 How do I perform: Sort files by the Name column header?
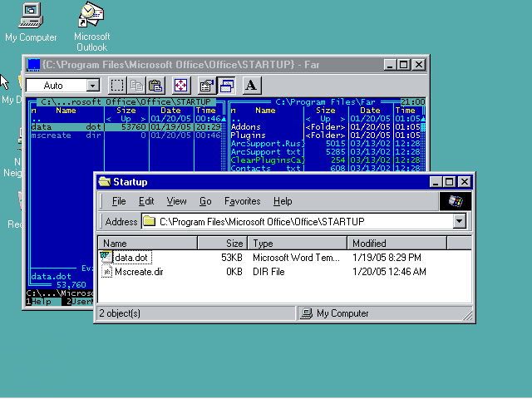[148, 244]
